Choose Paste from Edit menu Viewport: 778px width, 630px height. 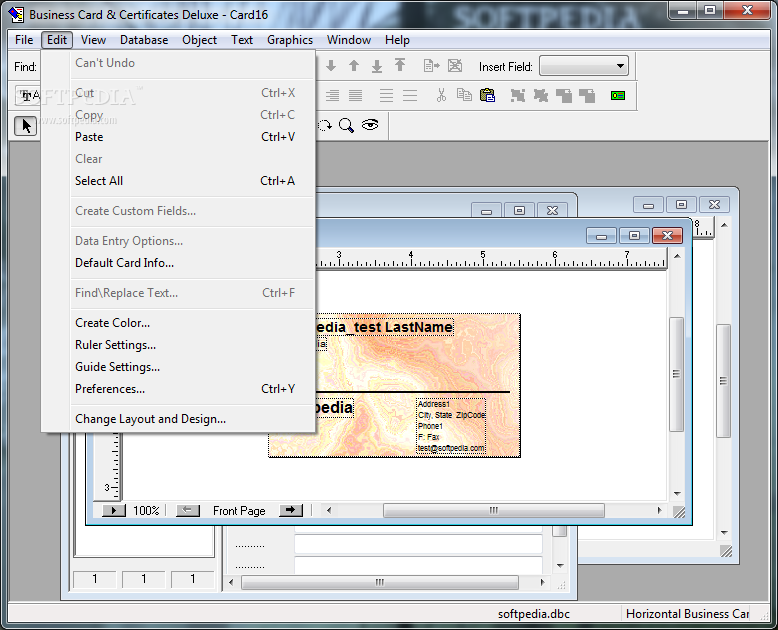click(x=185, y=137)
